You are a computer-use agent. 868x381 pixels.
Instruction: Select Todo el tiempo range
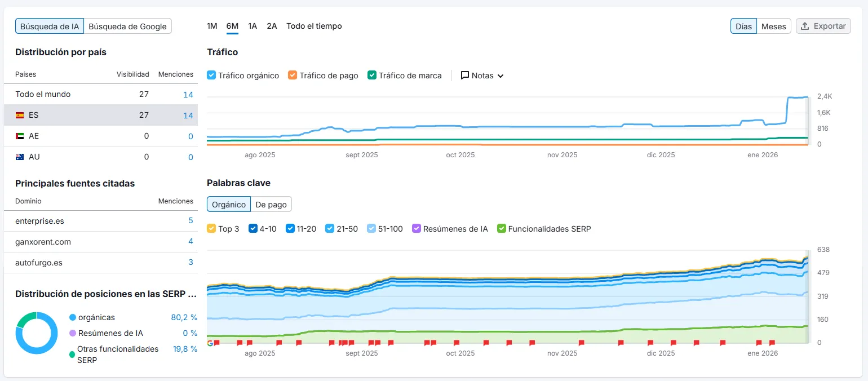[x=314, y=26]
